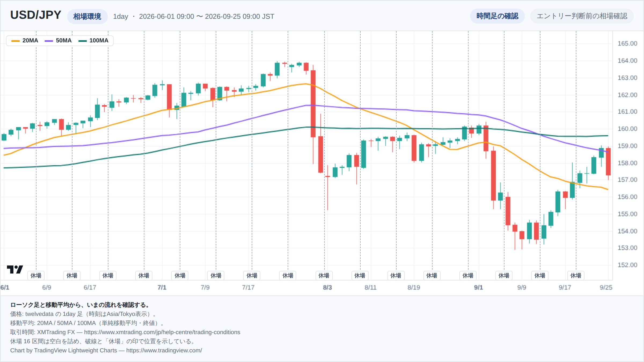Click the 9/9 date label on time axis
The height and width of the screenshot is (362, 644).
coord(522,287)
